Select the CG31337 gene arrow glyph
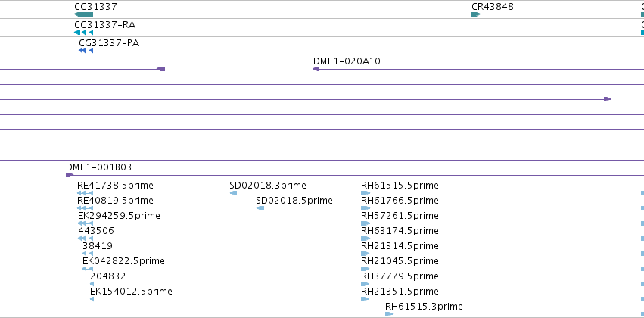This screenshot has height=318, width=644. [x=84, y=14]
